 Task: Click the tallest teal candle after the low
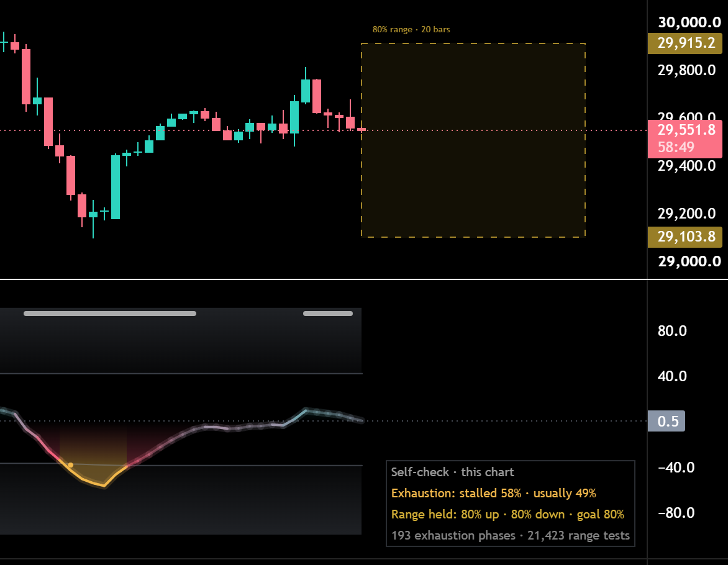[116, 187]
